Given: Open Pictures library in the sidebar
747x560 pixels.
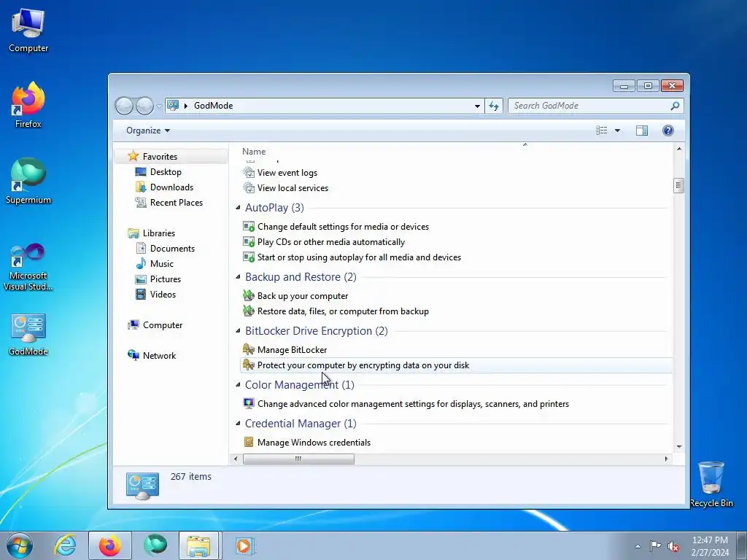Looking at the screenshot, I should click(166, 279).
